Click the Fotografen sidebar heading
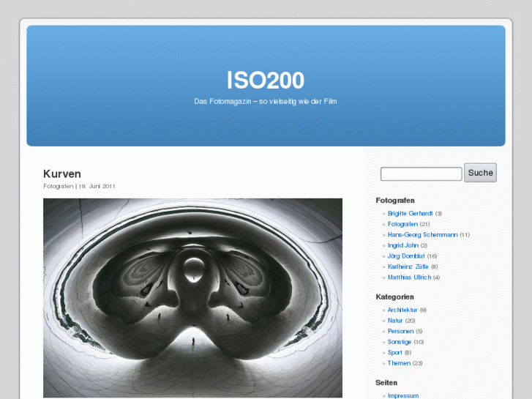 [x=395, y=201]
